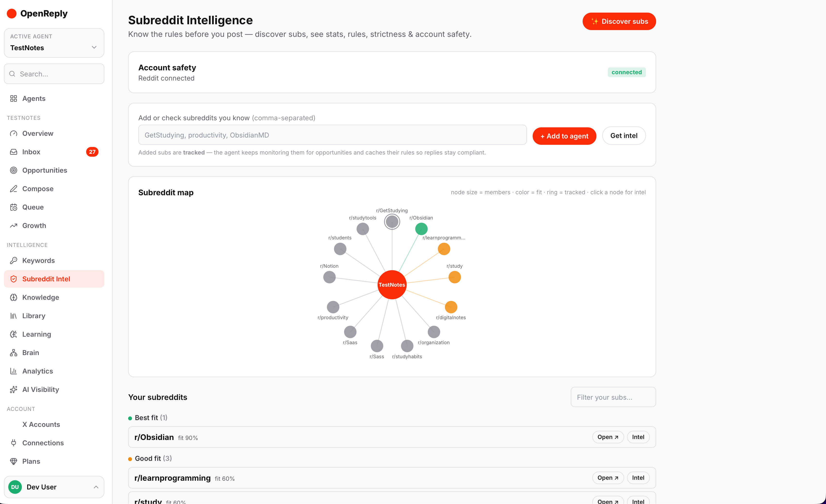Select the r/Obsidian green map node
This screenshot has height=504, width=826.
pos(421,229)
